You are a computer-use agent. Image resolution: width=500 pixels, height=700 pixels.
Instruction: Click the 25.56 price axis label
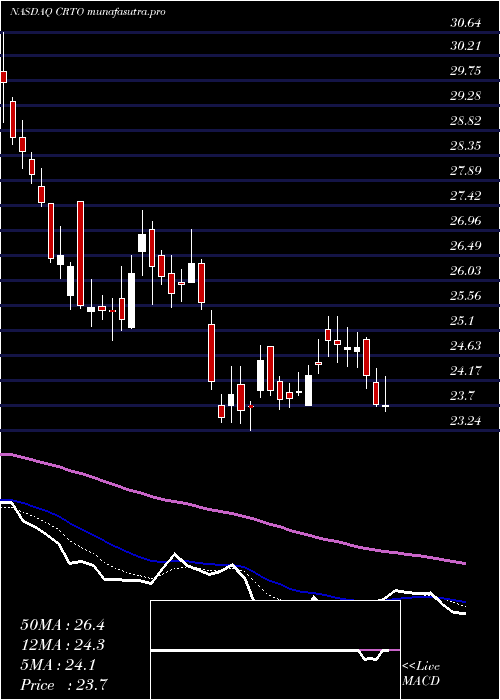click(466, 296)
